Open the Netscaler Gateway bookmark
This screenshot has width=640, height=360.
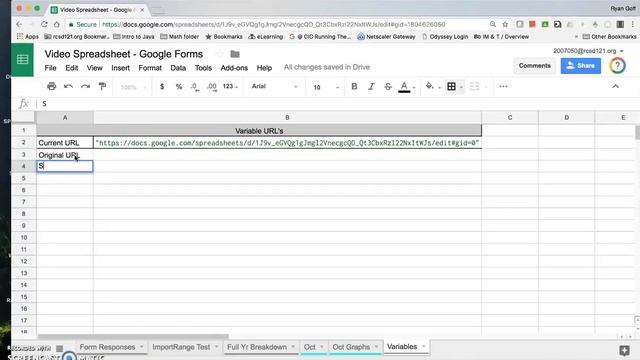[387, 37]
